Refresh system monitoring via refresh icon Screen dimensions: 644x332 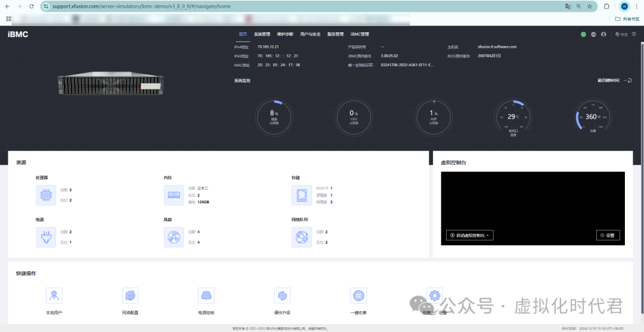pos(630,81)
